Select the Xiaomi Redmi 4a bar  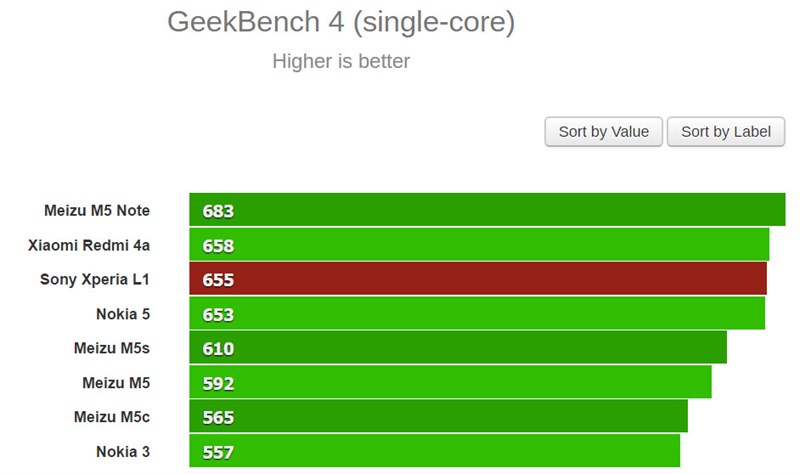pos(479,245)
